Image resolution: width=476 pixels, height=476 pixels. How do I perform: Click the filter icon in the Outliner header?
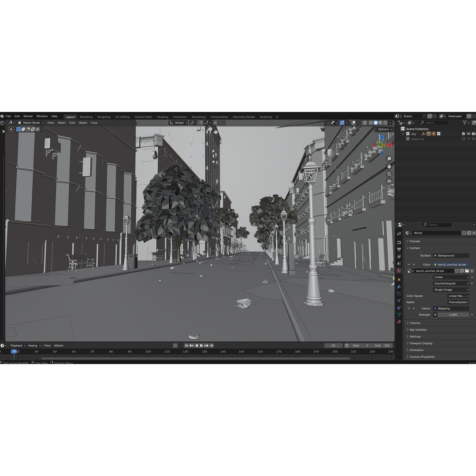(465, 123)
